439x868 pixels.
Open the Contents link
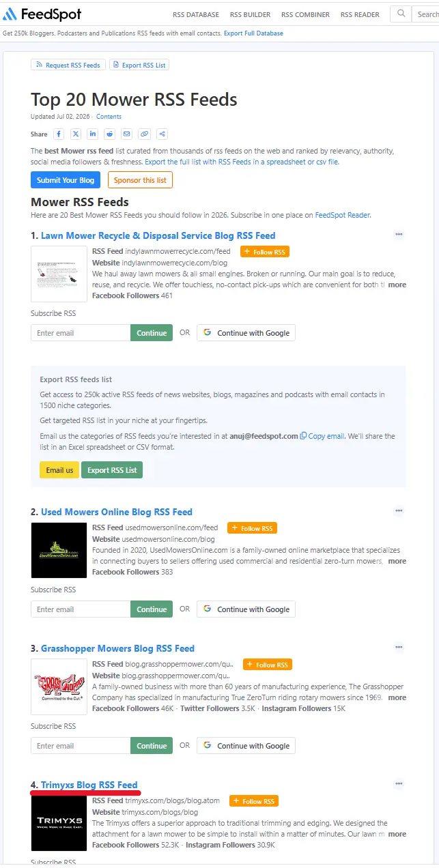109,117
